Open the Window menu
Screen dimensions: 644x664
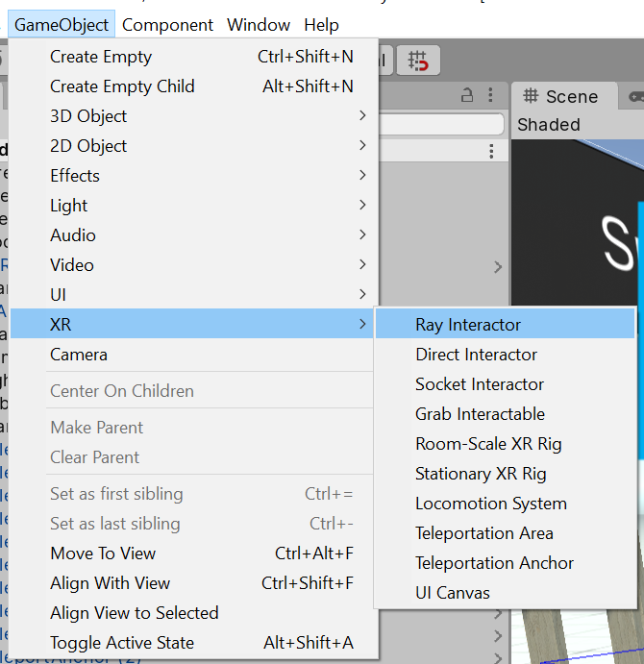pos(259,25)
